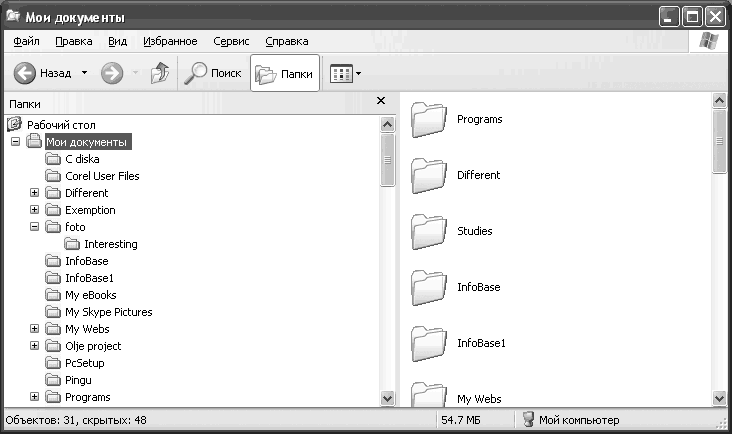Go up one folder level icon
Image resolution: width=732 pixels, height=434 pixels.
coord(159,73)
